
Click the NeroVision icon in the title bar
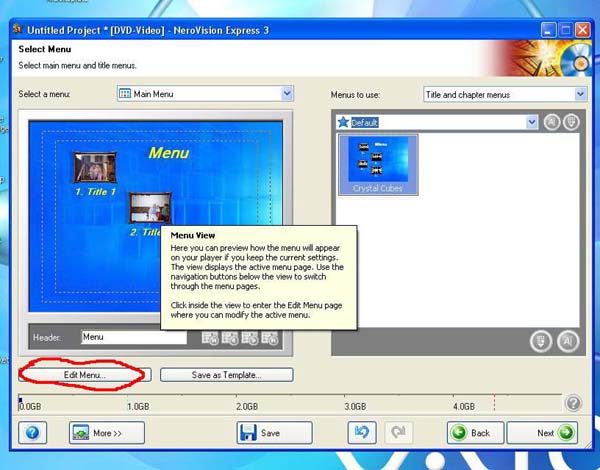(17, 29)
